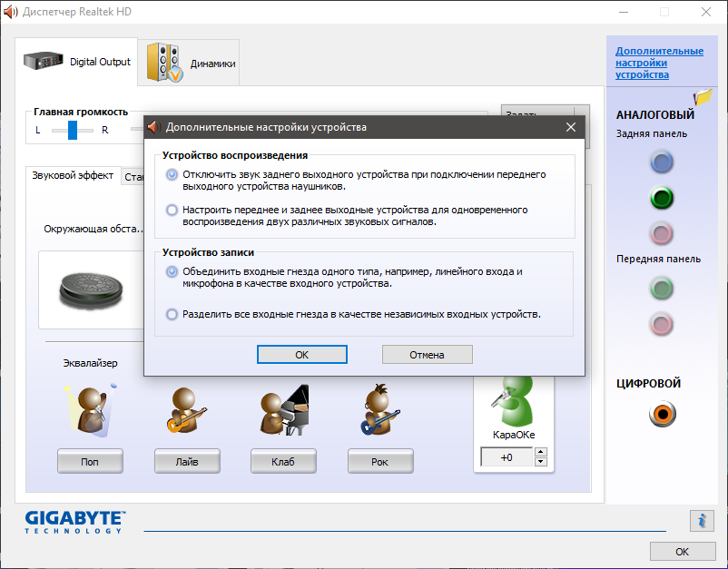Close the Дополнительные настройки устройства dialog
The width and height of the screenshot is (728, 569).
click(x=571, y=127)
